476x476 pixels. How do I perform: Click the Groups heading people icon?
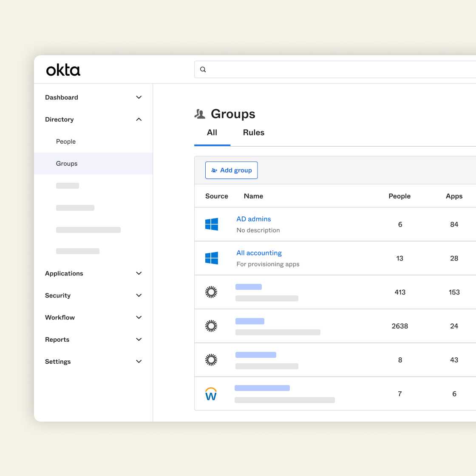click(200, 114)
